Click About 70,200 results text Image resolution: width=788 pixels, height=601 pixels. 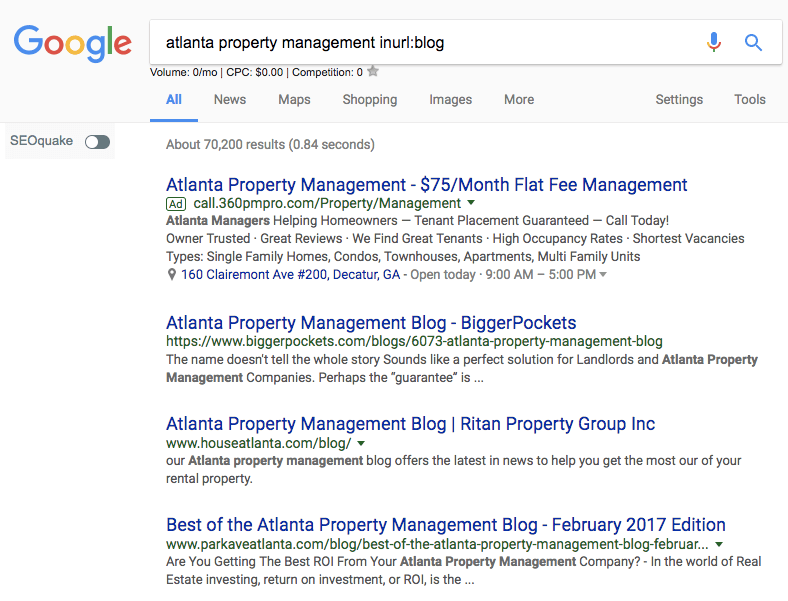click(x=270, y=145)
